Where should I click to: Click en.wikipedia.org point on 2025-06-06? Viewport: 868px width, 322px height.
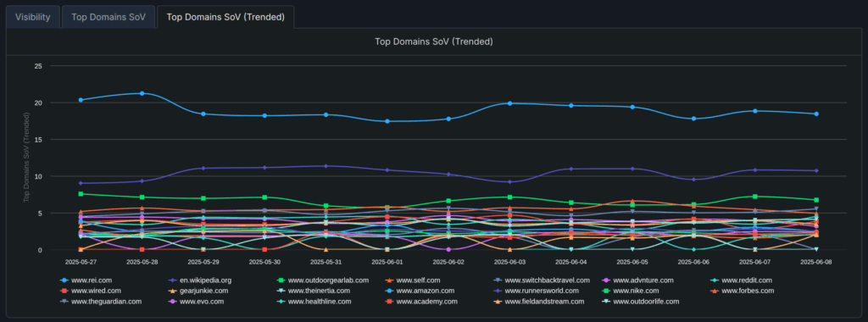[x=693, y=180]
